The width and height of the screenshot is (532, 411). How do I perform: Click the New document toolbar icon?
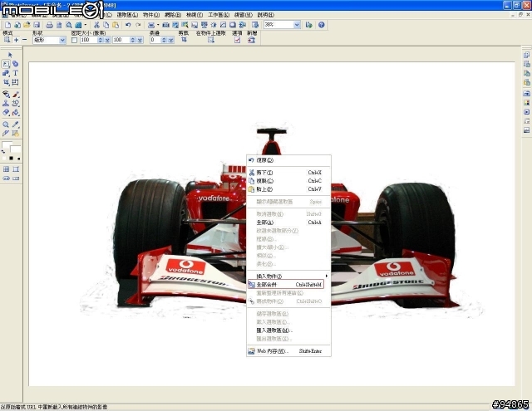click(x=7, y=25)
